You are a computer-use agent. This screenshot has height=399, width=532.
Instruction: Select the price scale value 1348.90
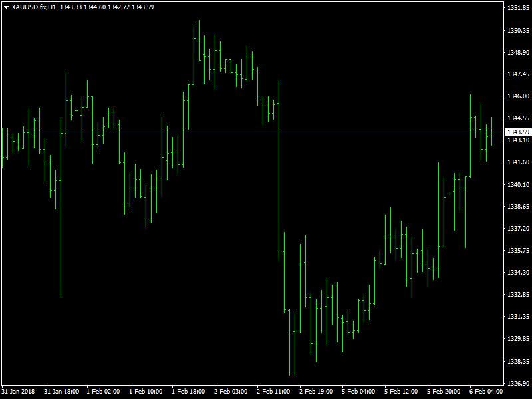pos(518,53)
